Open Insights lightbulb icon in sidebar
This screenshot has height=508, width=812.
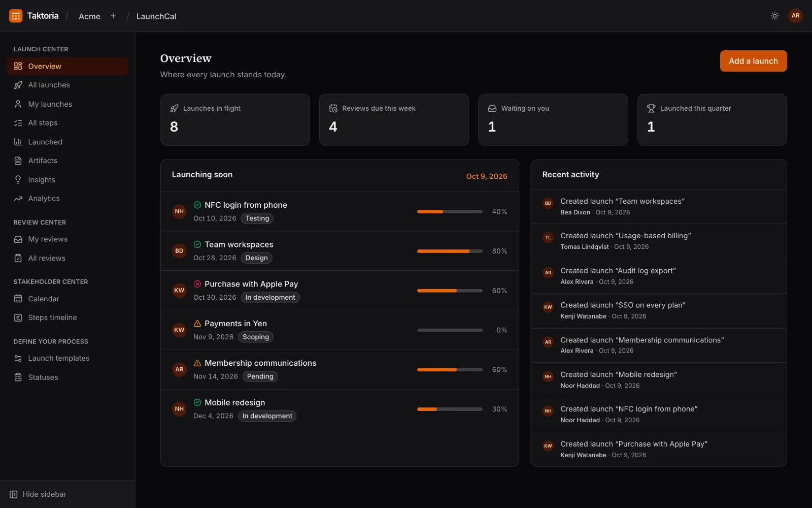tap(18, 180)
